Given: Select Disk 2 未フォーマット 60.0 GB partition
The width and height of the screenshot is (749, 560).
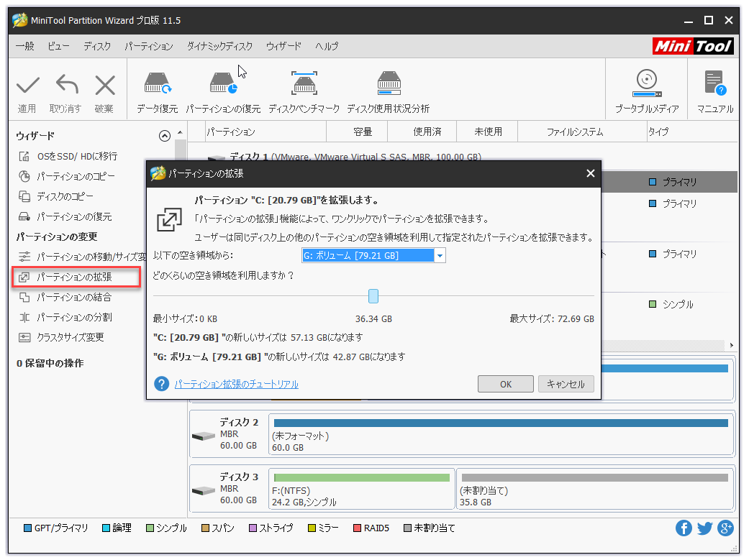Looking at the screenshot, I should click(x=501, y=435).
